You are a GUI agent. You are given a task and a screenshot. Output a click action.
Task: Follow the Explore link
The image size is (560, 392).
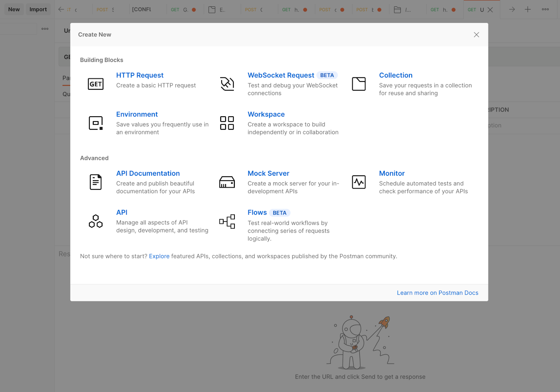[x=159, y=256]
